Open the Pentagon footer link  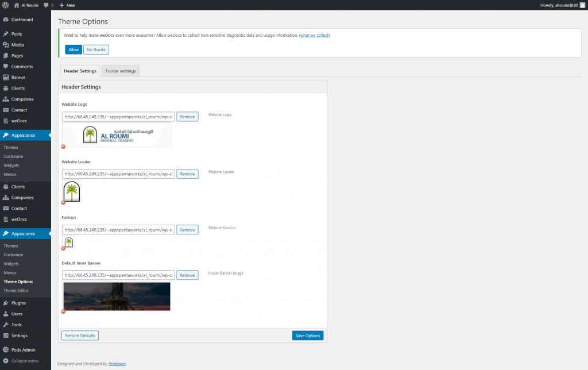click(117, 364)
